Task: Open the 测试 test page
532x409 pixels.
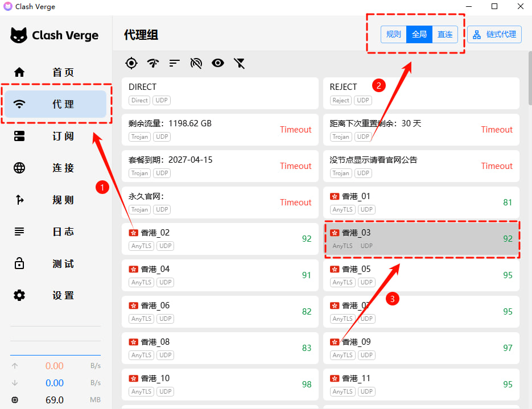Action: tap(56, 263)
